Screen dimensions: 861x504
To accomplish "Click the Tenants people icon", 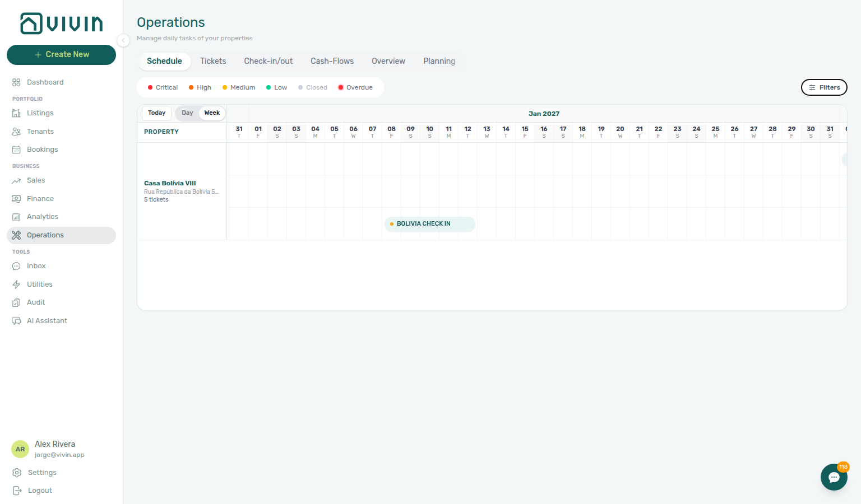I will coord(16,132).
